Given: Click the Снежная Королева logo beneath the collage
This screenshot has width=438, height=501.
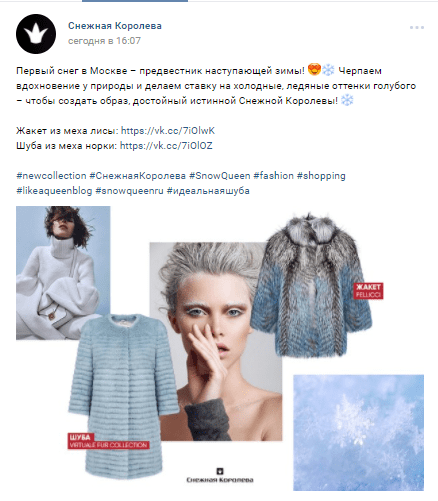Looking at the screenshot, I should pos(220,476).
